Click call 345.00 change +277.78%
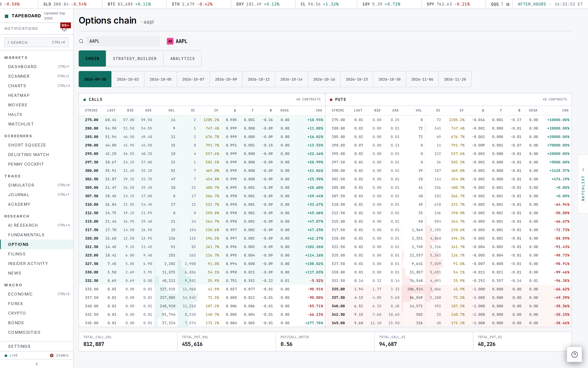The image size is (588, 368). [314, 323]
